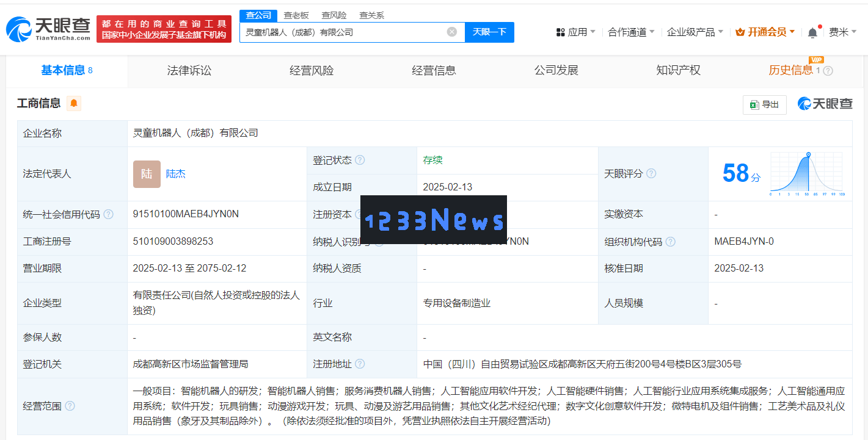Open the notification bell in the header

pyautogui.click(x=812, y=32)
